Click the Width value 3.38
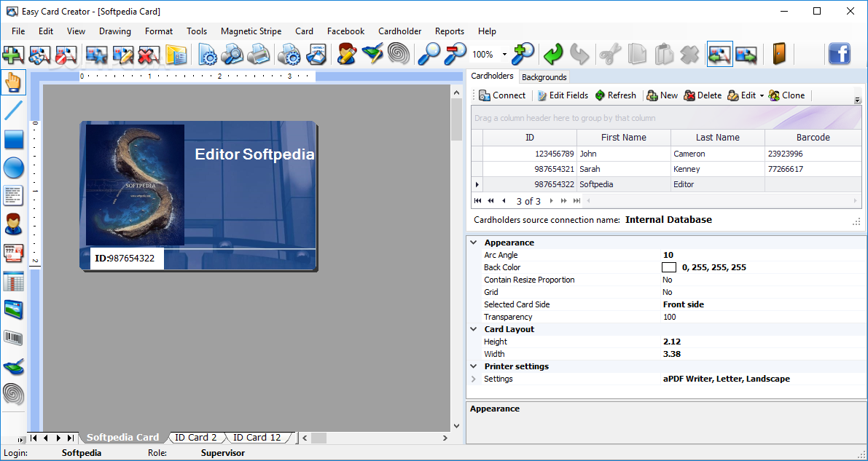The width and height of the screenshot is (868, 461). [x=672, y=354]
